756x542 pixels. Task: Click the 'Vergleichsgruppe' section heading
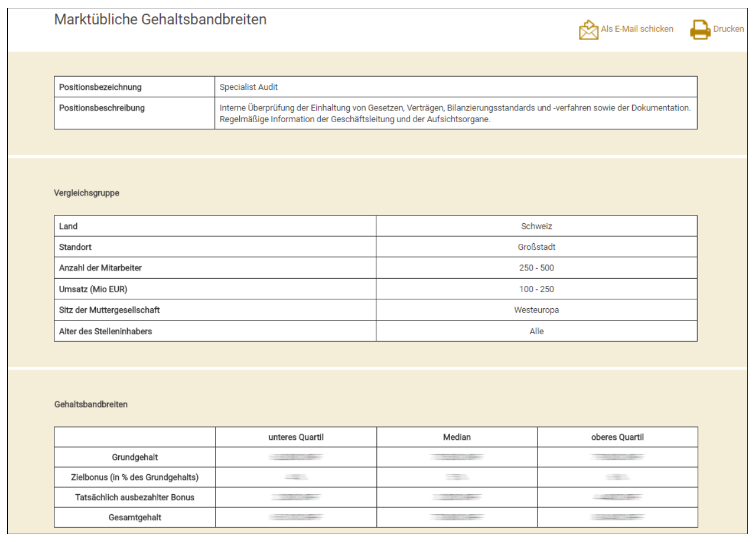[87, 193]
